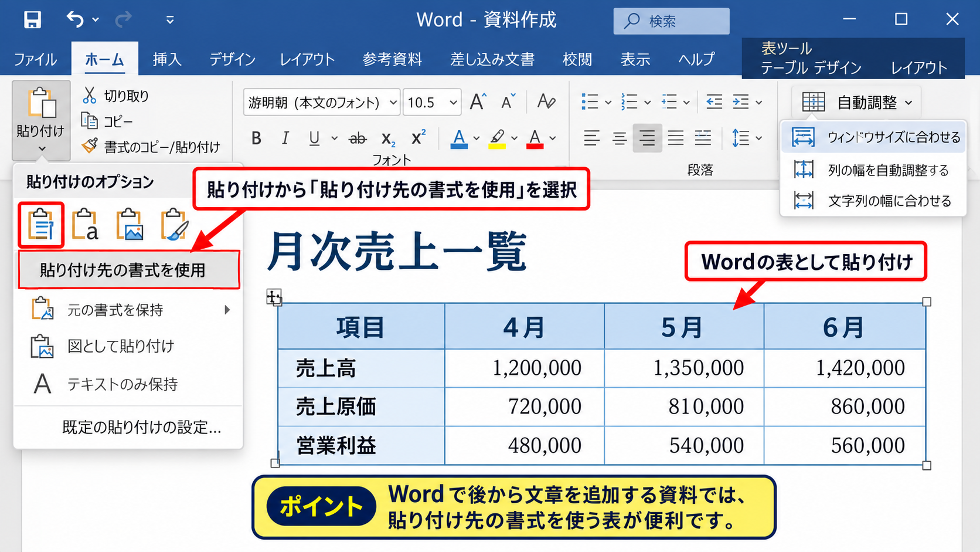Open the font size 10.5 dropdown
The image size is (980, 552).
click(x=453, y=103)
